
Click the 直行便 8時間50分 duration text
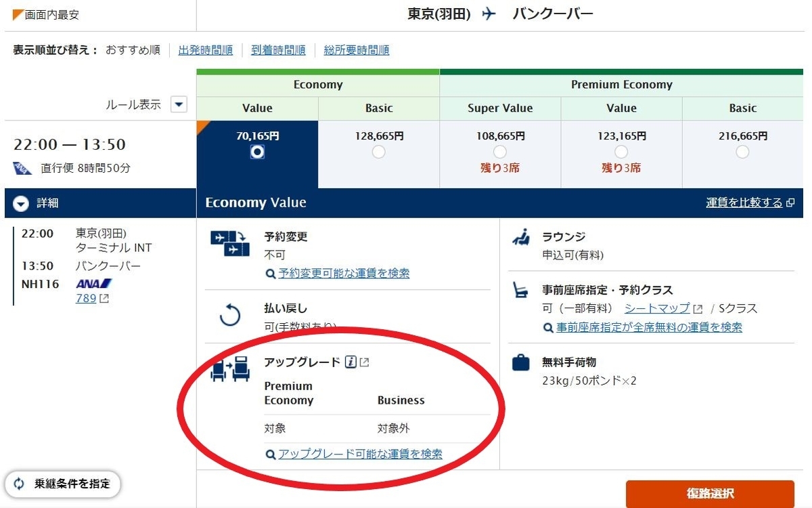click(x=86, y=168)
